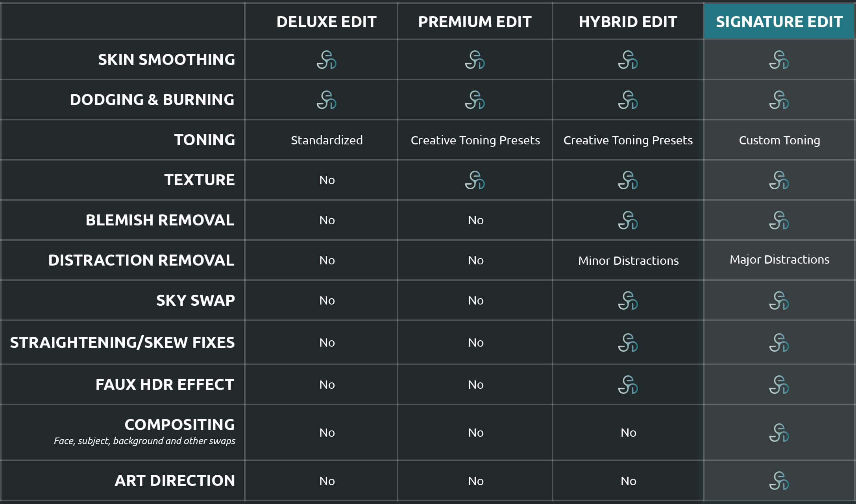856x504 pixels.
Task: Click the Straightening/Skew Fixes icon under Signature Edit
Action: 779,343
